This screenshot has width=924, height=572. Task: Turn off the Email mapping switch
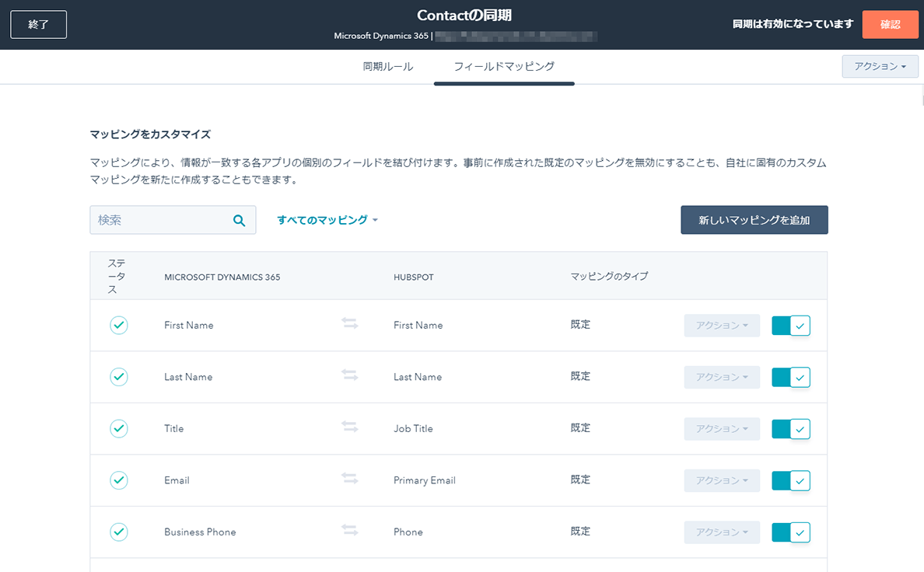click(791, 481)
